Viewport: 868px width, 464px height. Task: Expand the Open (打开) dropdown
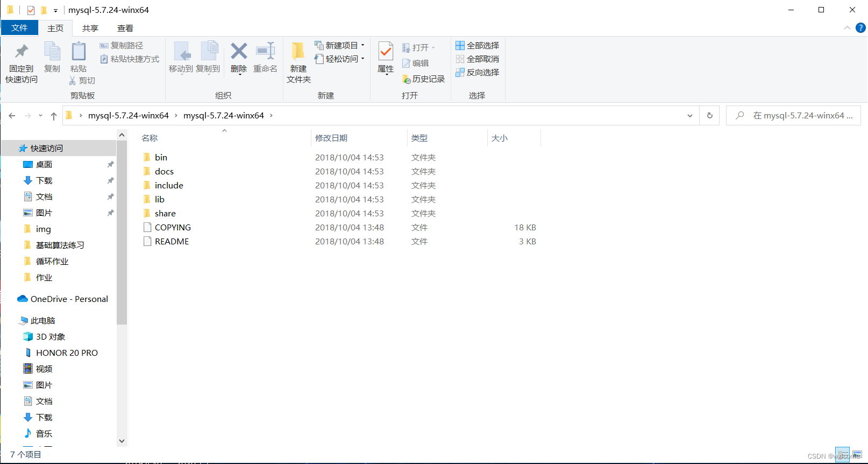coord(433,47)
